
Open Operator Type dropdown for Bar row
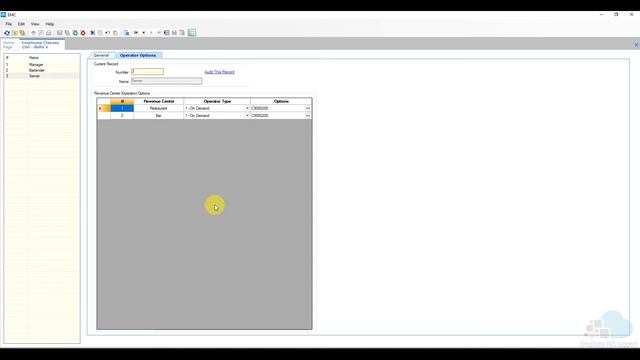247,116
